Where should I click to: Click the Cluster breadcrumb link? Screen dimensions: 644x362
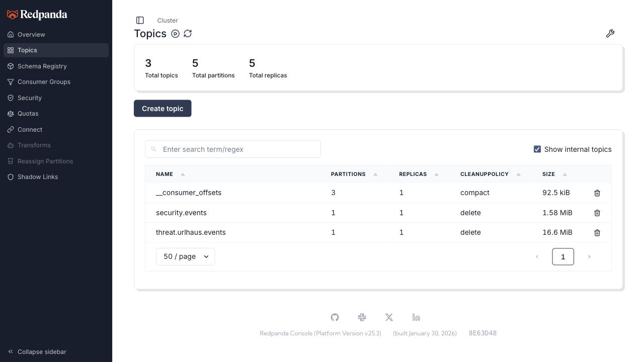pos(168,21)
